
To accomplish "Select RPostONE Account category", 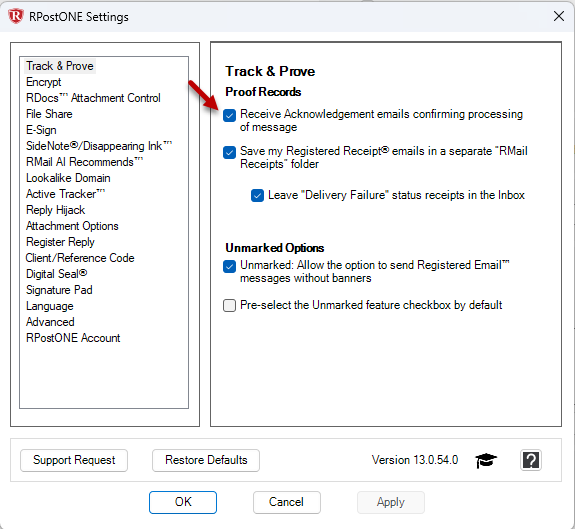I will [73, 338].
